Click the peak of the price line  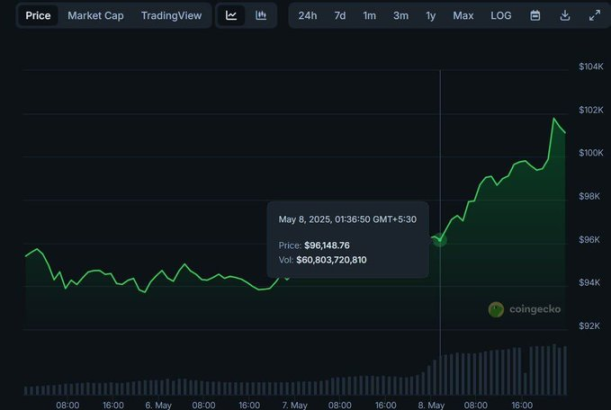(x=555, y=118)
